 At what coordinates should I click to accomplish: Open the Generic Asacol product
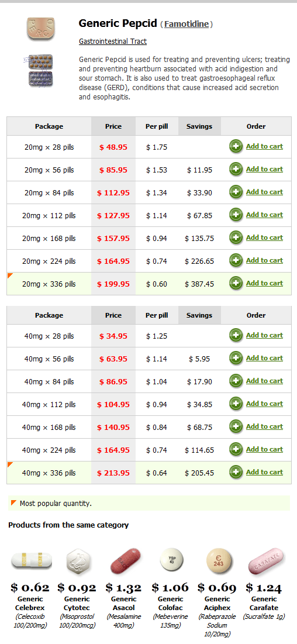tap(123, 603)
